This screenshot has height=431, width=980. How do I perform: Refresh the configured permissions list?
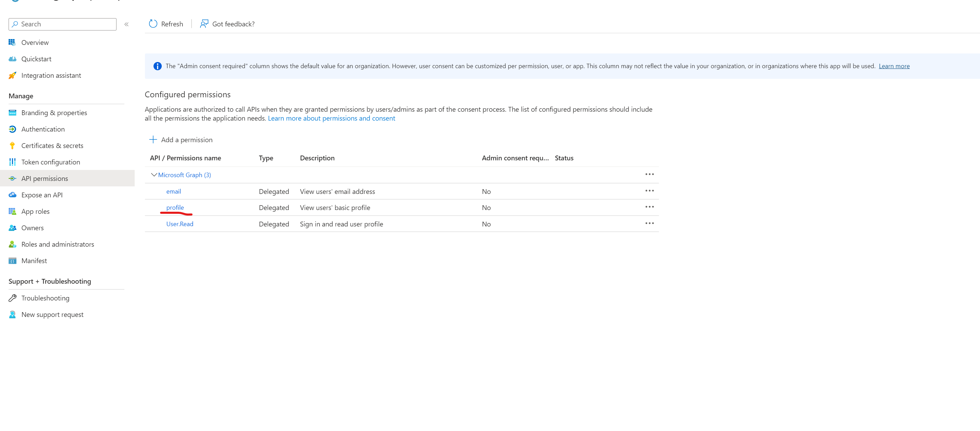click(x=166, y=24)
